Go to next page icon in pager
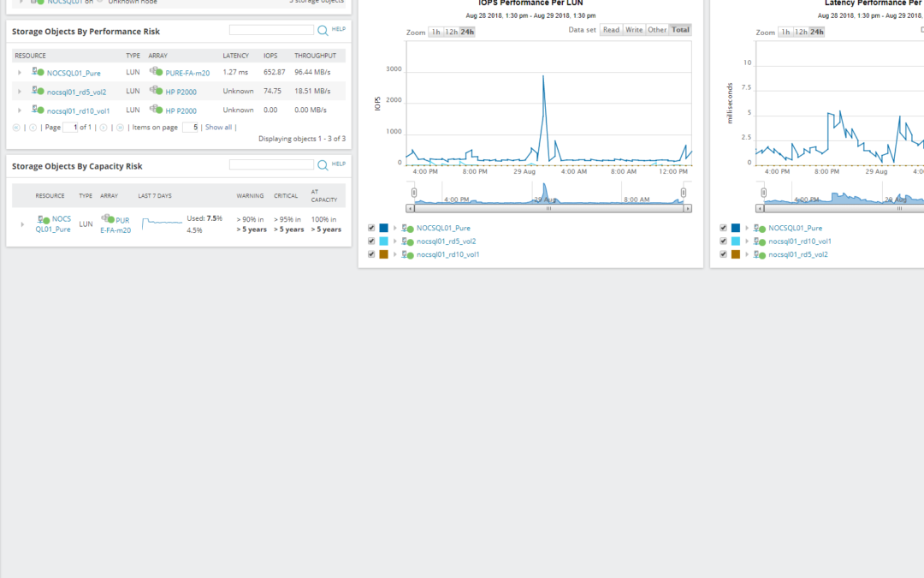 tap(104, 128)
